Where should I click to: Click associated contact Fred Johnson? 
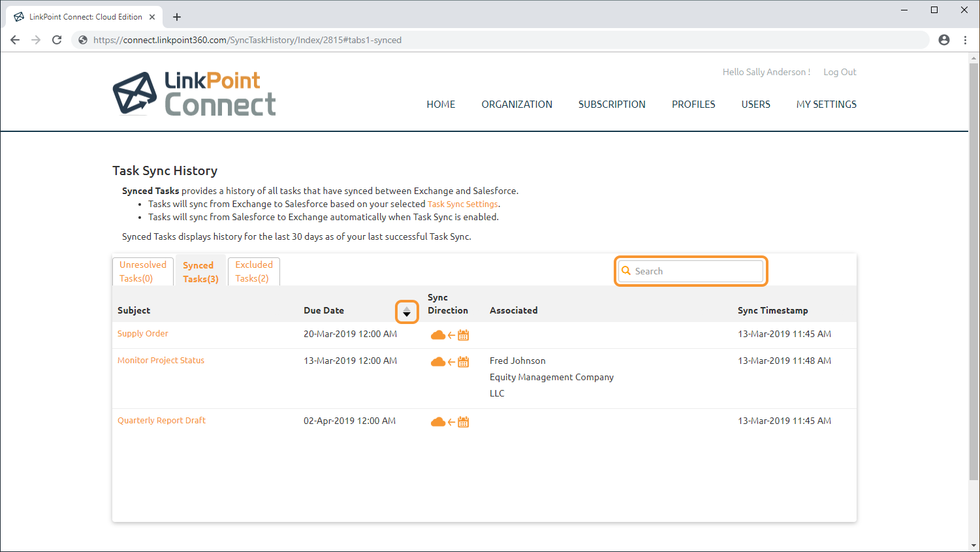518,361
